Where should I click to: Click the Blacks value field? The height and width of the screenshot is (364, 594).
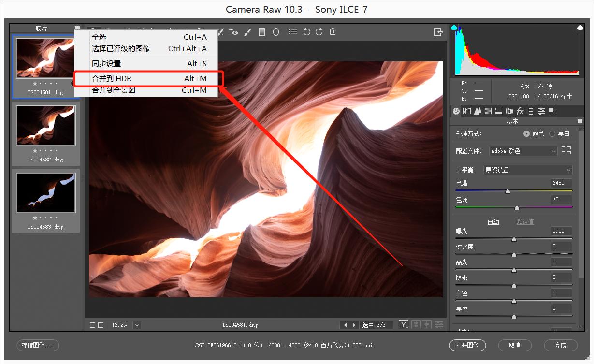(562, 308)
